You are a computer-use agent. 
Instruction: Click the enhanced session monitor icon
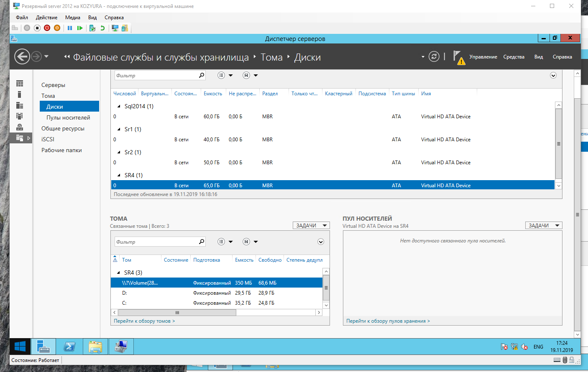point(115,28)
